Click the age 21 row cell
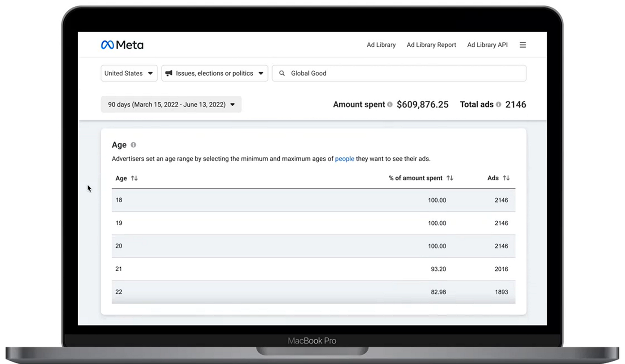Screen dimensions: 625x364 [x=119, y=269]
